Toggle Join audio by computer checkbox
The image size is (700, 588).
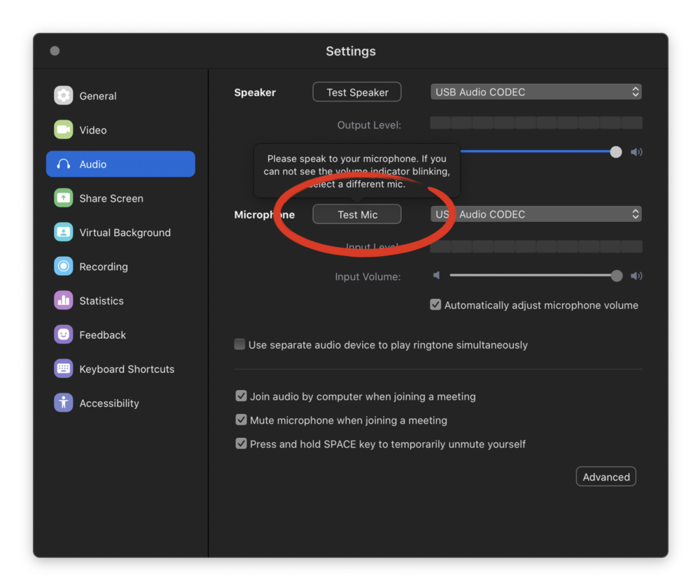(241, 396)
